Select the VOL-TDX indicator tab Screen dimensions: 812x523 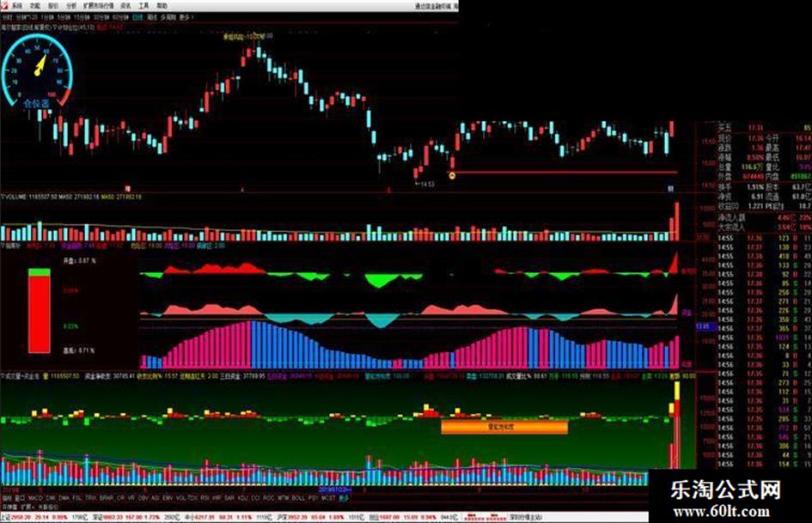click(187, 498)
